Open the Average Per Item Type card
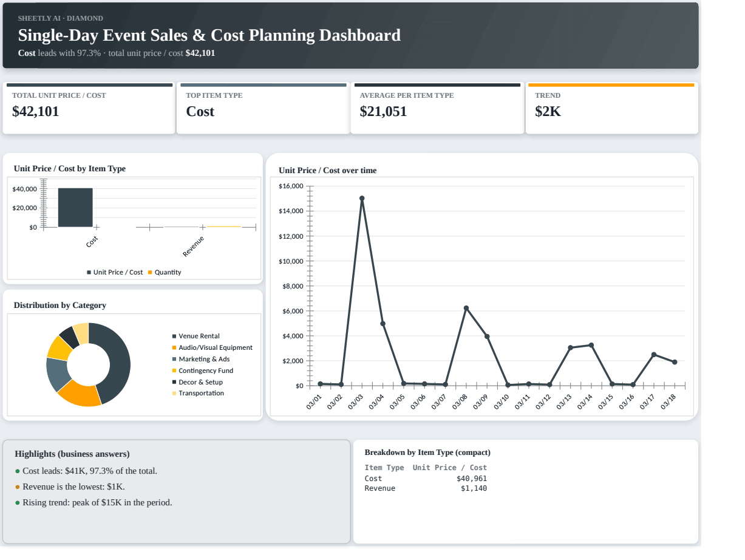The image size is (745, 560). click(x=437, y=108)
